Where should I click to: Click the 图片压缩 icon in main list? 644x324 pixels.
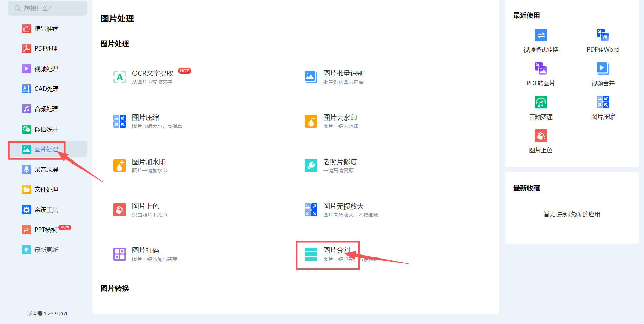point(120,121)
